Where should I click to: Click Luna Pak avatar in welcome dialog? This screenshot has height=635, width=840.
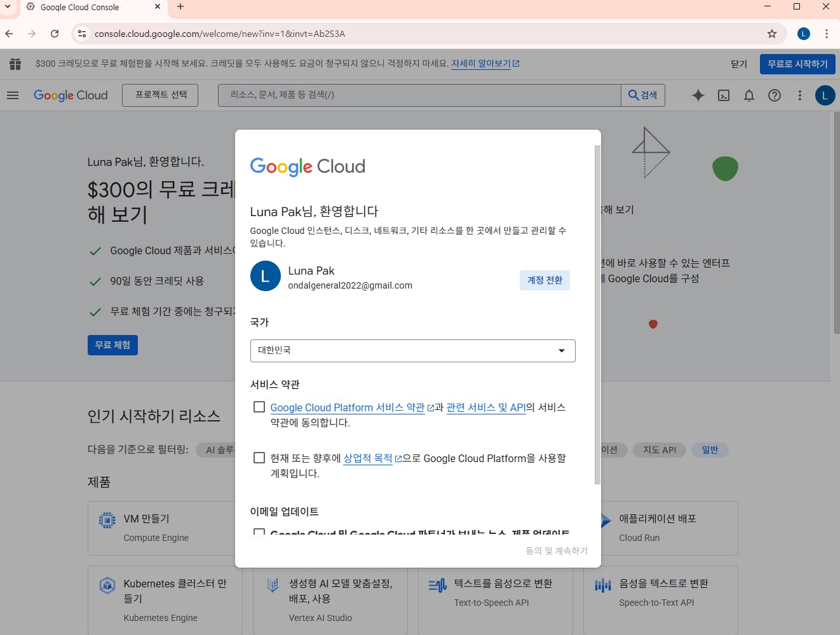(266, 276)
